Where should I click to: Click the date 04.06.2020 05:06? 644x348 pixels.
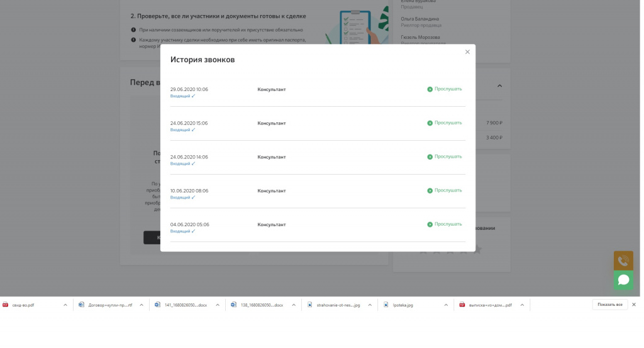click(190, 224)
